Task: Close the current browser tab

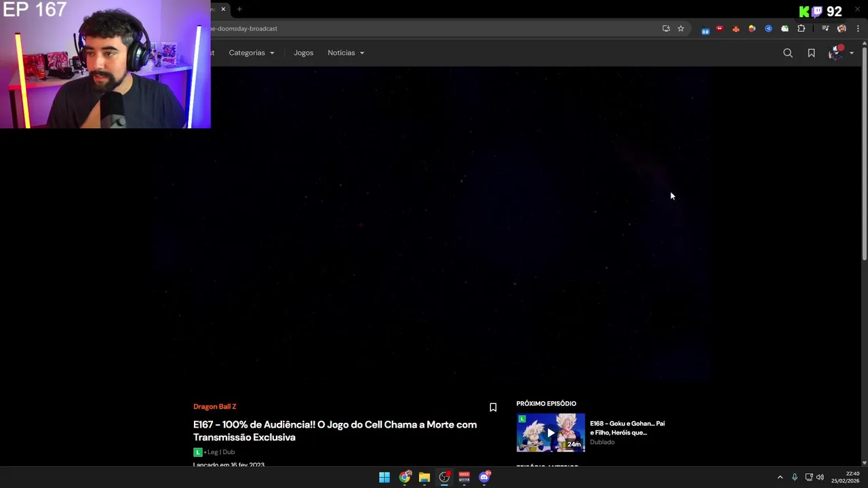Action: pyautogui.click(x=223, y=9)
